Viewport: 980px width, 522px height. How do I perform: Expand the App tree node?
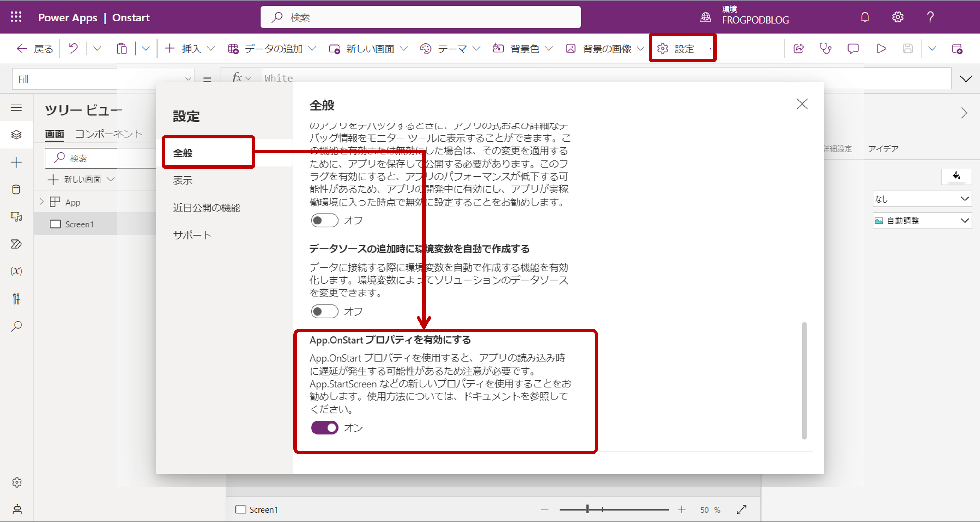42,202
